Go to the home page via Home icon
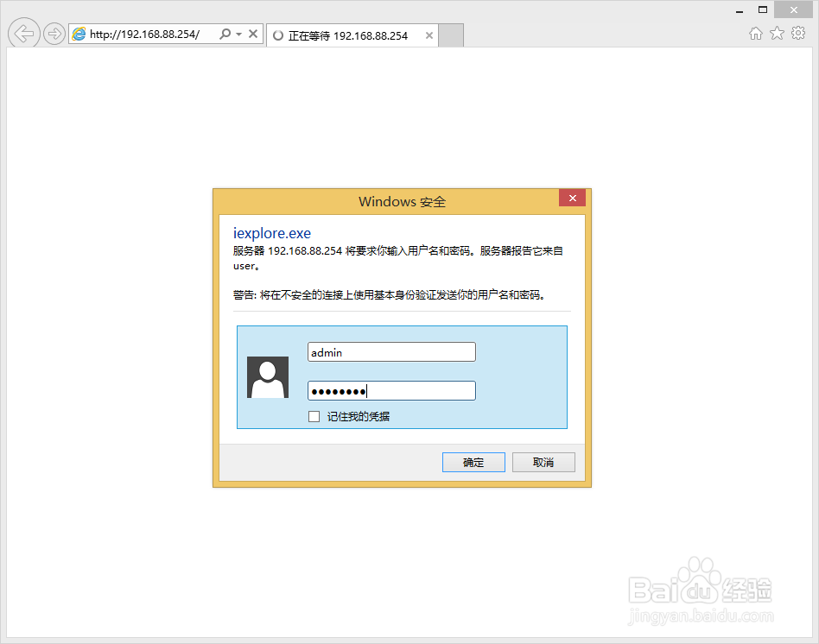 755,32
